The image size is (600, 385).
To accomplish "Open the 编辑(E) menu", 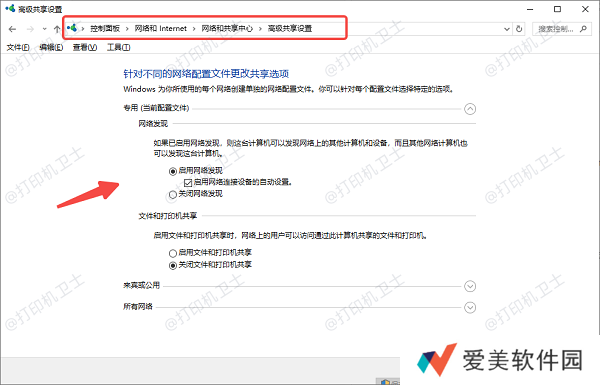I will 51,47.
